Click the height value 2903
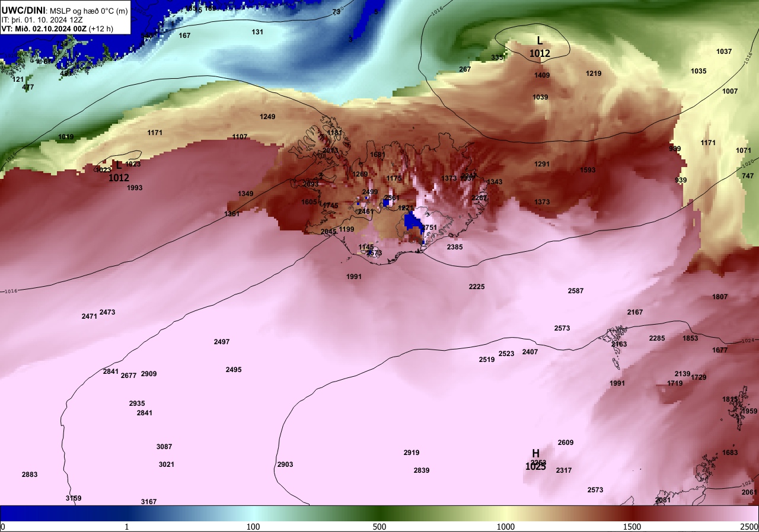 point(285,464)
